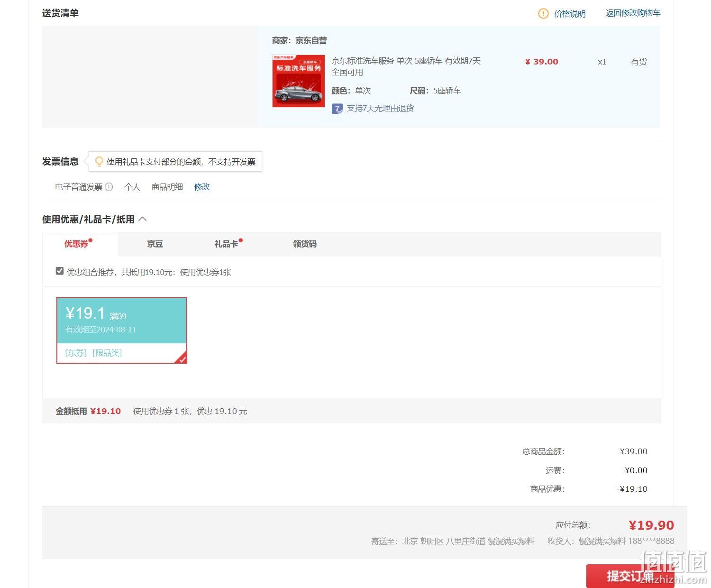The height and width of the screenshot is (588, 711).
Task: Open the 京东标准洗车服务 product title
Action: pyautogui.click(x=406, y=66)
